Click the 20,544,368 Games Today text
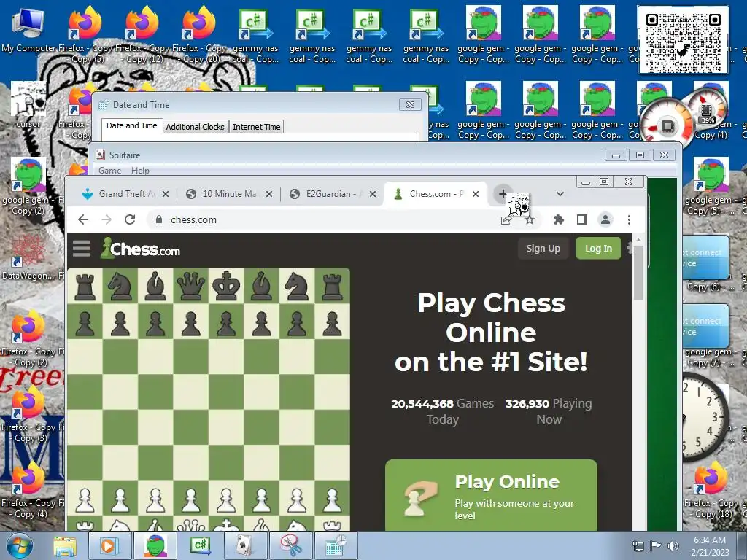747x560 pixels. (x=443, y=411)
